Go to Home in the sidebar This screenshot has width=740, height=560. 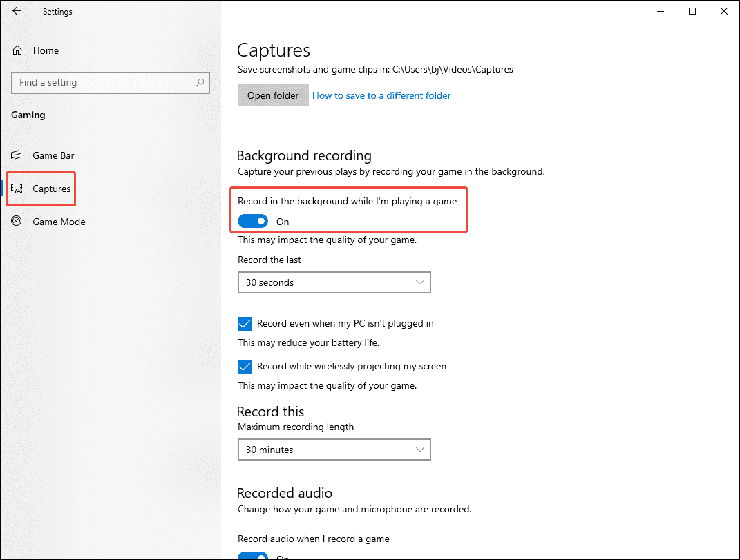(46, 50)
